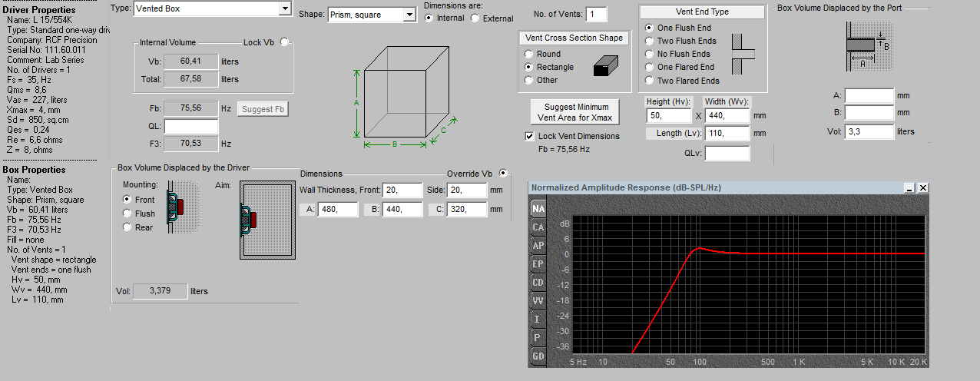Click the Side wall thickness field

(466, 190)
